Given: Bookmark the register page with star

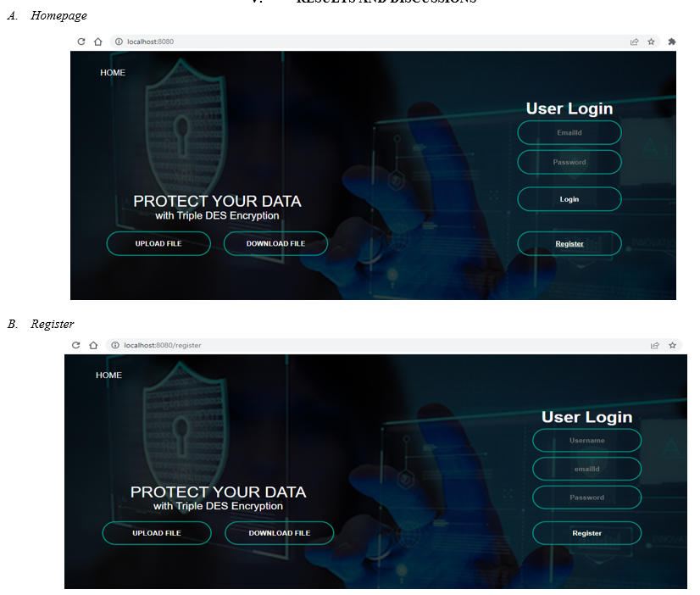Looking at the screenshot, I should (x=672, y=345).
